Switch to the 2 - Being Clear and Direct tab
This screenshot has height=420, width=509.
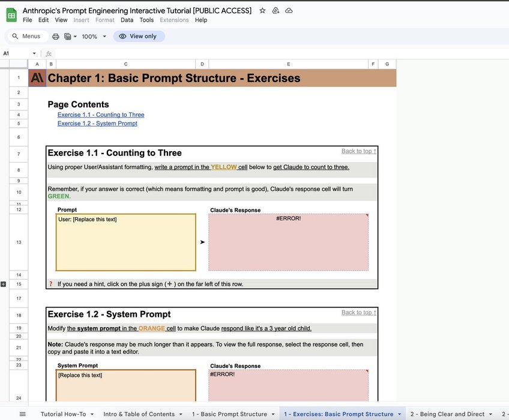447,414
